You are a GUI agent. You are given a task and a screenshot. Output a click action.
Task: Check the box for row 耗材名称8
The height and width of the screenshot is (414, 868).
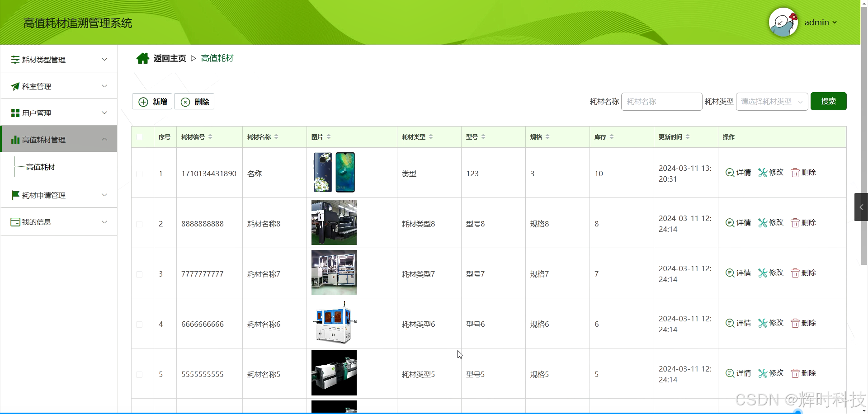[x=139, y=224]
